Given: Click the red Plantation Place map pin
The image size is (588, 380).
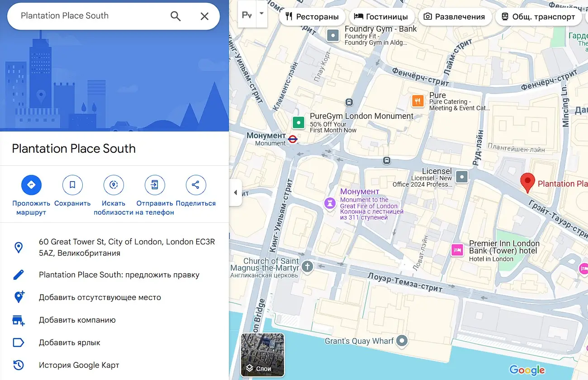Looking at the screenshot, I should [527, 182].
